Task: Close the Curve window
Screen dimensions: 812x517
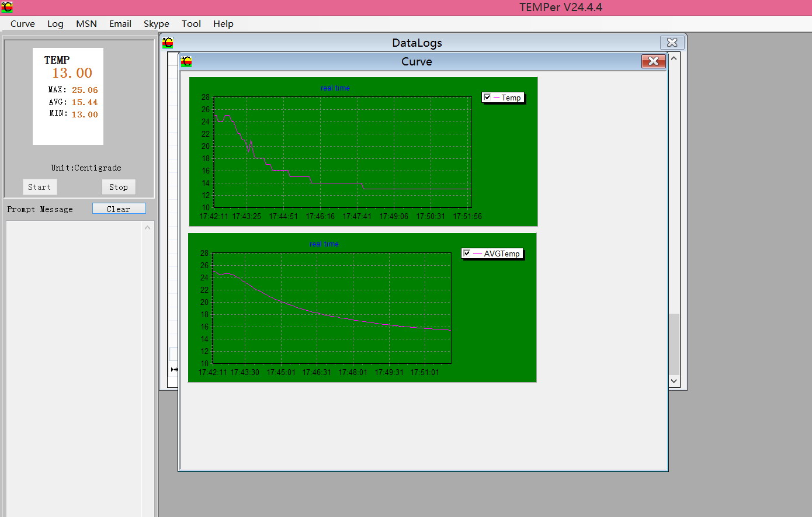Action: click(x=654, y=61)
